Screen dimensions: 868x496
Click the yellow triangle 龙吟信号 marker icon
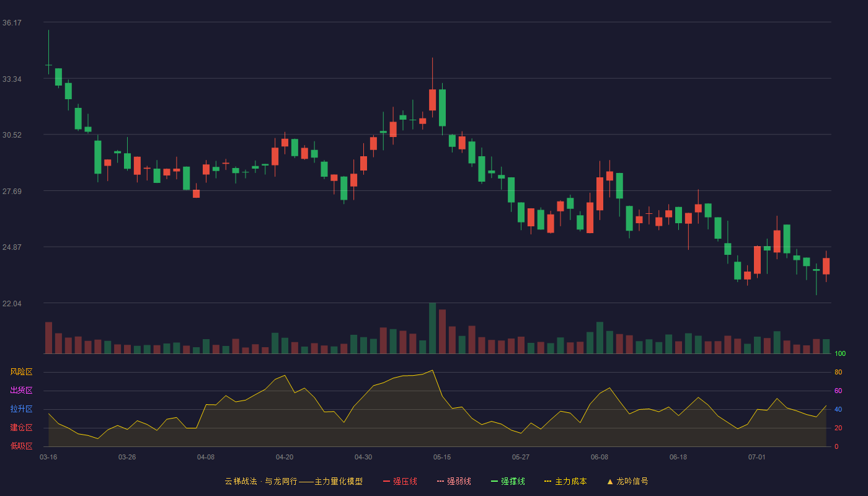pos(609,481)
